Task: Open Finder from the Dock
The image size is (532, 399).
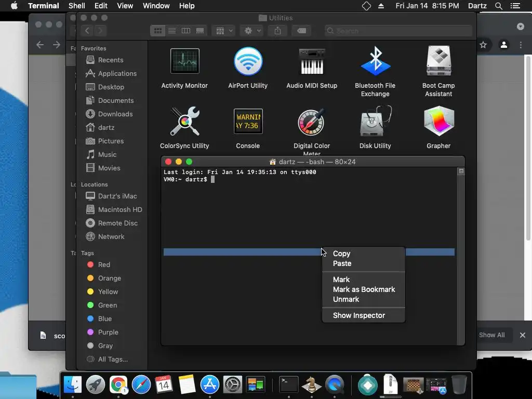Action: [73, 384]
